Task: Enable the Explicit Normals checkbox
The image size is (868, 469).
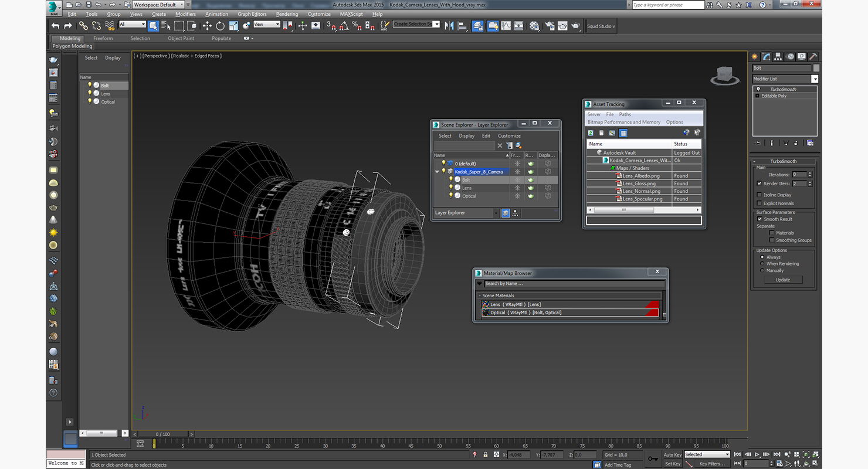Action: click(x=759, y=203)
